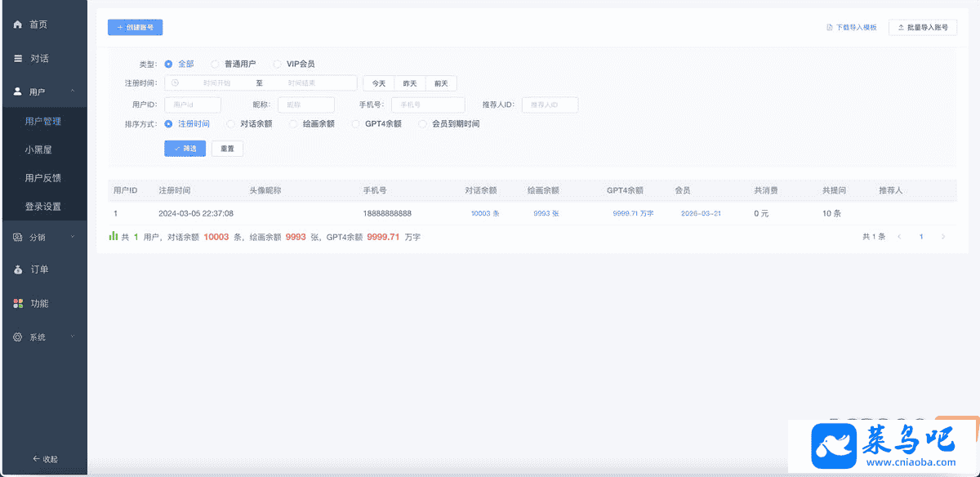Select the VIP会员 type radio button
Viewport: 980px width, 477px height.
tap(278, 64)
